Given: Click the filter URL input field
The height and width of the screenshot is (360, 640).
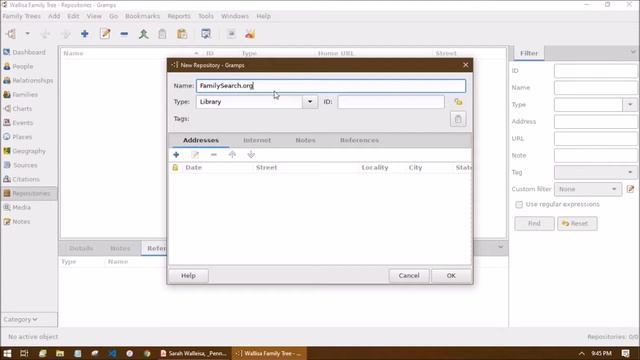Looking at the screenshot, I should pyautogui.click(x=596, y=138).
